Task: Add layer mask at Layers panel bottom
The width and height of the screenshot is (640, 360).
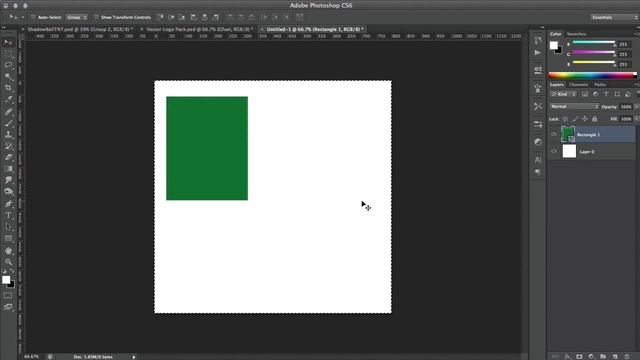Action: click(x=579, y=356)
